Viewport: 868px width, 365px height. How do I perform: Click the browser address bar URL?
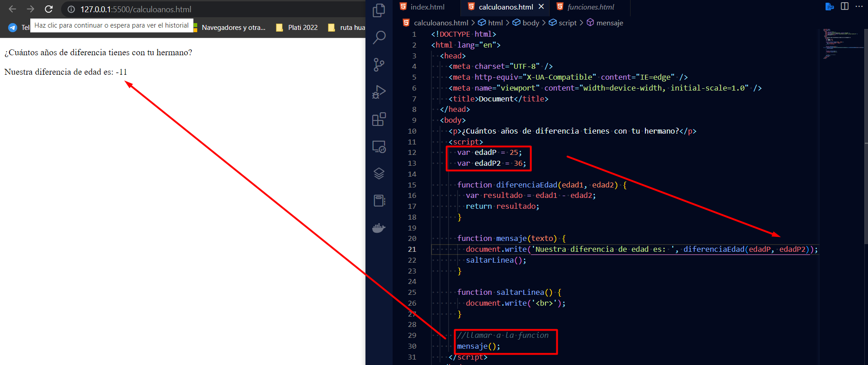pos(136,9)
